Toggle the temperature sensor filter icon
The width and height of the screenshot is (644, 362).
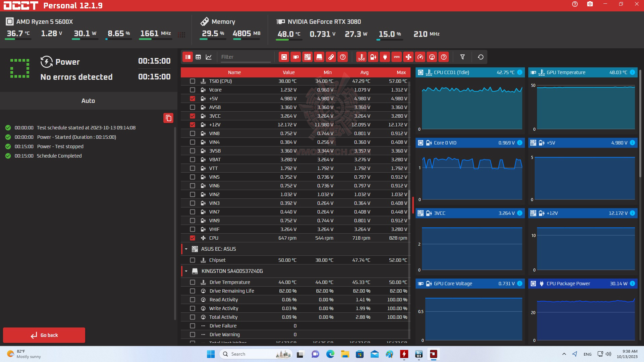[x=361, y=57]
